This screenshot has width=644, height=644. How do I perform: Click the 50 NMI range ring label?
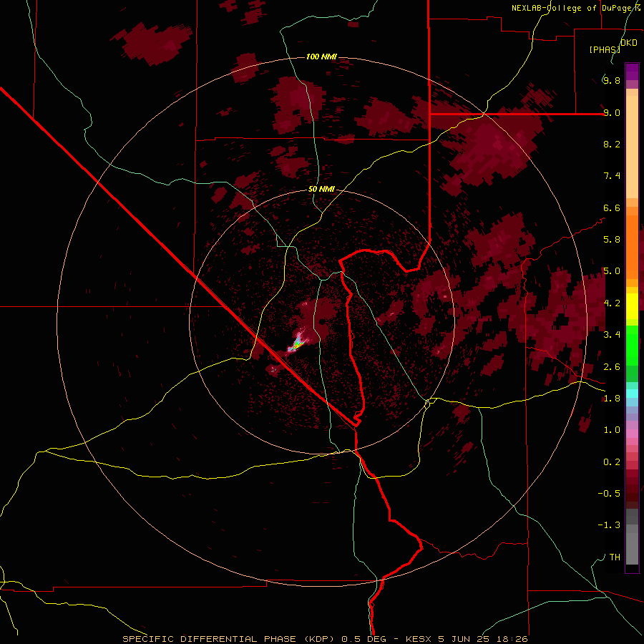coord(321,189)
